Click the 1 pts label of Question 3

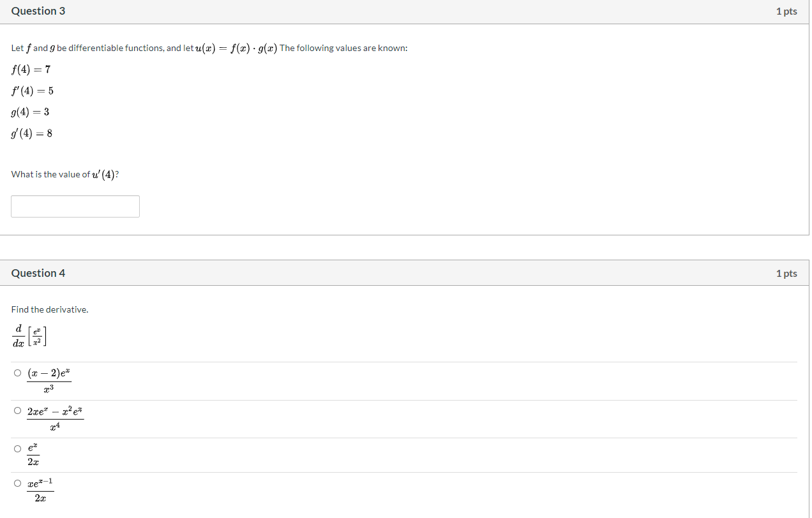[786, 11]
